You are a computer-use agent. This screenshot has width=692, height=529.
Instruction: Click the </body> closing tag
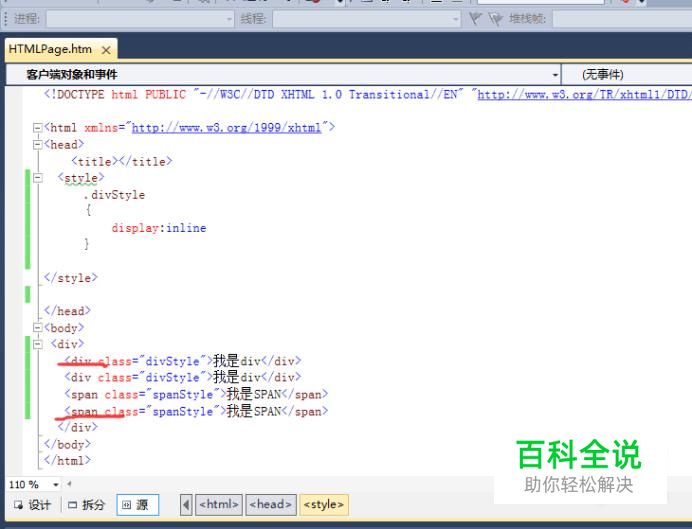(68, 444)
